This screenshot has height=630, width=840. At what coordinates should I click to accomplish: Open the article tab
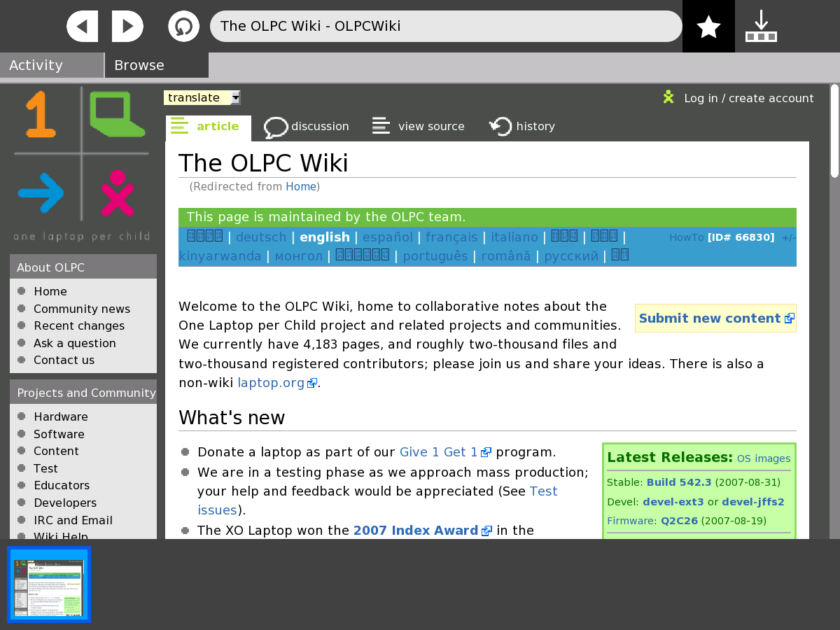click(x=208, y=127)
